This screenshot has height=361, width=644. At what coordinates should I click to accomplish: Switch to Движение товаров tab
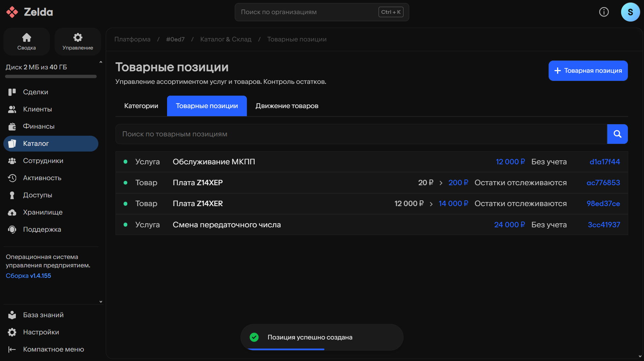pyautogui.click(x=287, y=106)
